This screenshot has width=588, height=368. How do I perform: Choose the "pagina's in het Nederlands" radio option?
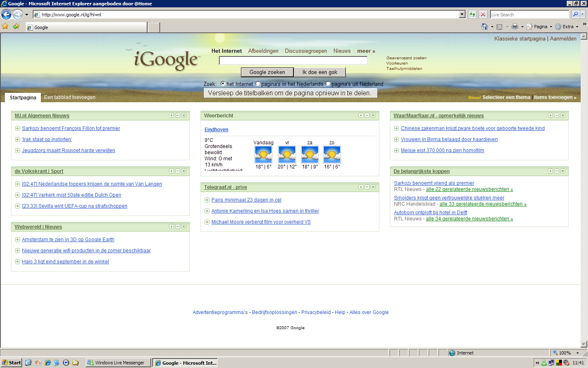(x=258, y=83)
